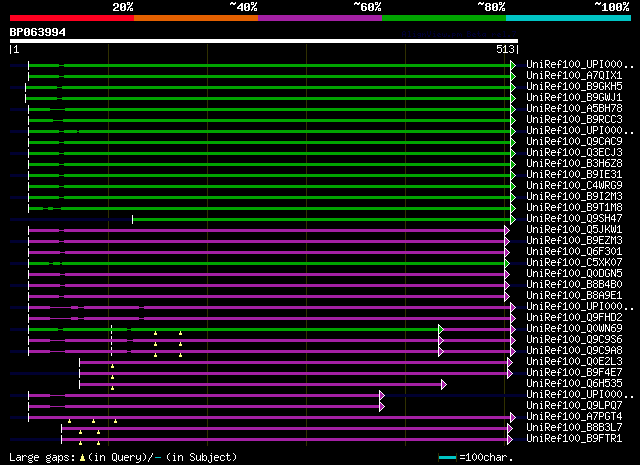Pick the UniRef100_Q0DGN5 hit
Viewport: 640px width, 465px height.
[x=574, y=274]
